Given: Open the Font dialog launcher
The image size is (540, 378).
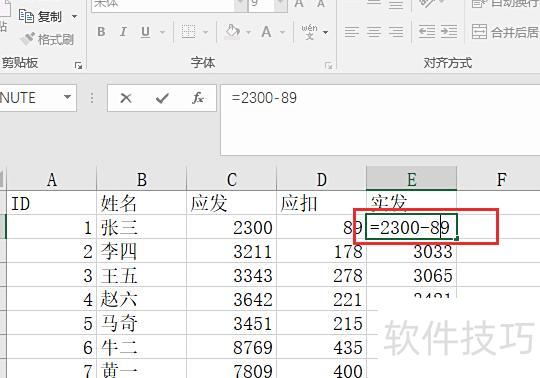Looking at the screenshot, I should 329,65.
